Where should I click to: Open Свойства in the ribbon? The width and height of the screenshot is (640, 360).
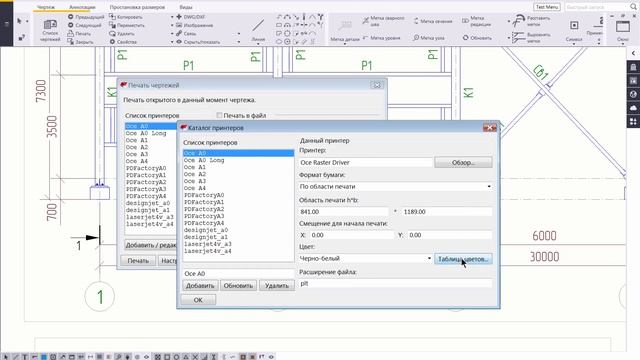[x=123, y=42]
